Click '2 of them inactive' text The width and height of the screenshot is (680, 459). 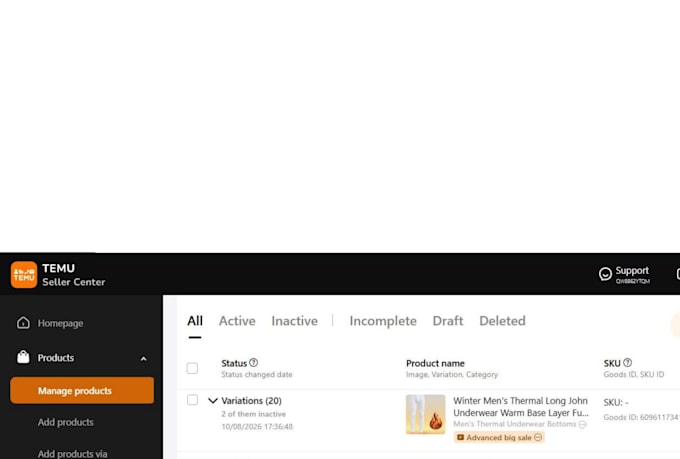pyautogui.click(x=254, y=414)
